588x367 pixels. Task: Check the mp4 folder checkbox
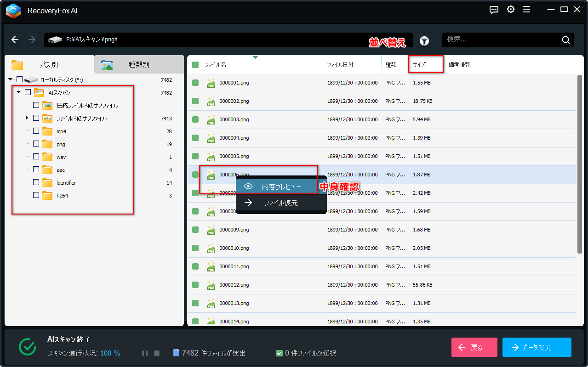point(36,131)
